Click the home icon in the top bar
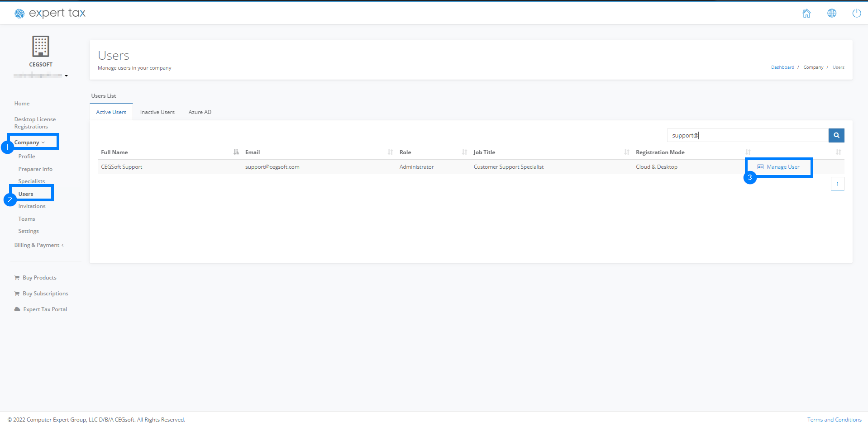The width and height of the screenshot is (868, 427). pos(806,13)
